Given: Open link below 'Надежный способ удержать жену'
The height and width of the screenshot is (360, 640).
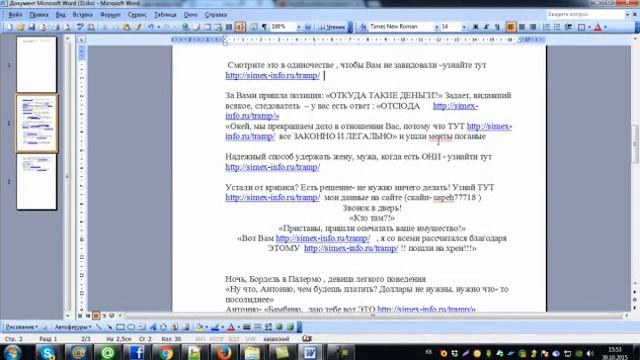Looking at the screenshot, I should point(273,167).
